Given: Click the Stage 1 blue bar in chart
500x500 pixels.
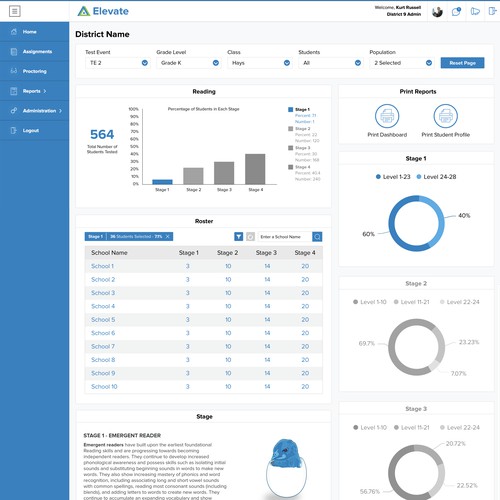Looking at the screenshot, I should click(162, 182).
